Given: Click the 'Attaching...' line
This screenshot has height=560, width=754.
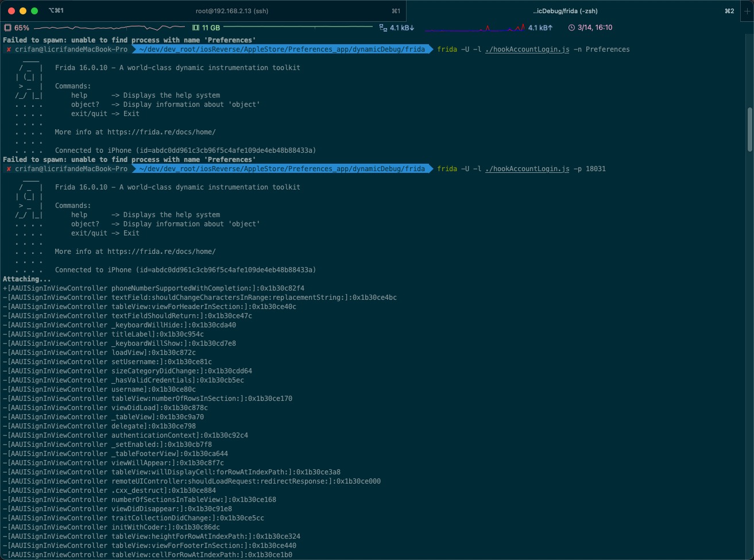Looking at the screenshot, I should [26, 279].
